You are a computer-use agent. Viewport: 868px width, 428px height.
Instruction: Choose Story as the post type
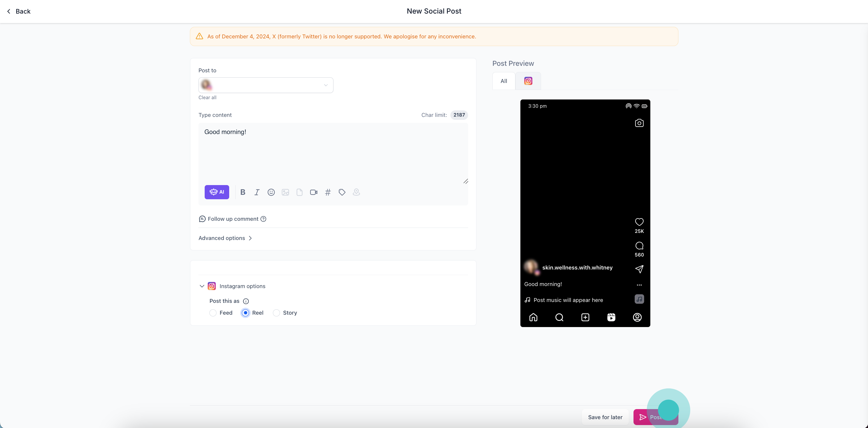point(276,313)
